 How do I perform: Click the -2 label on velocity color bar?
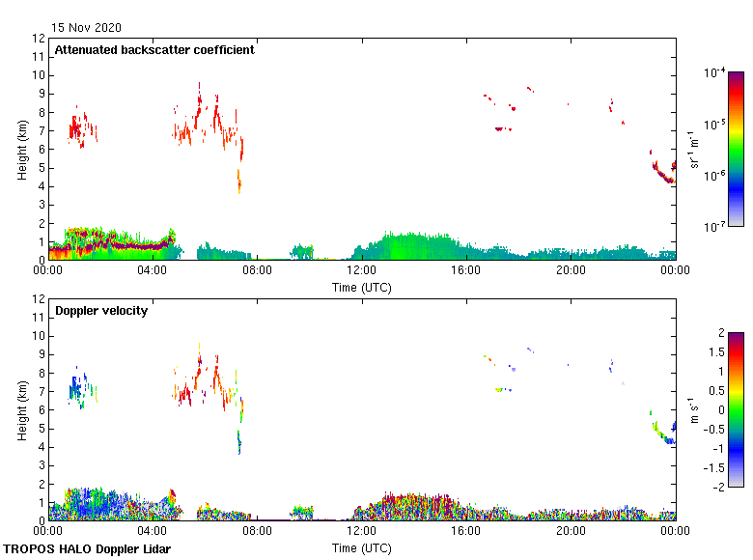716,486
